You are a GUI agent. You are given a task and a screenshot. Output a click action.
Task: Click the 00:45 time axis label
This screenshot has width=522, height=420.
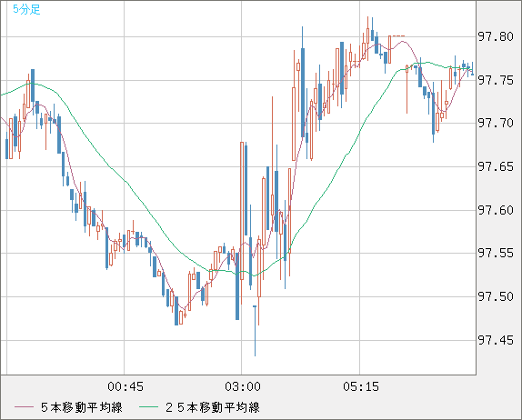pyautogui.click(x=125, y=386)
